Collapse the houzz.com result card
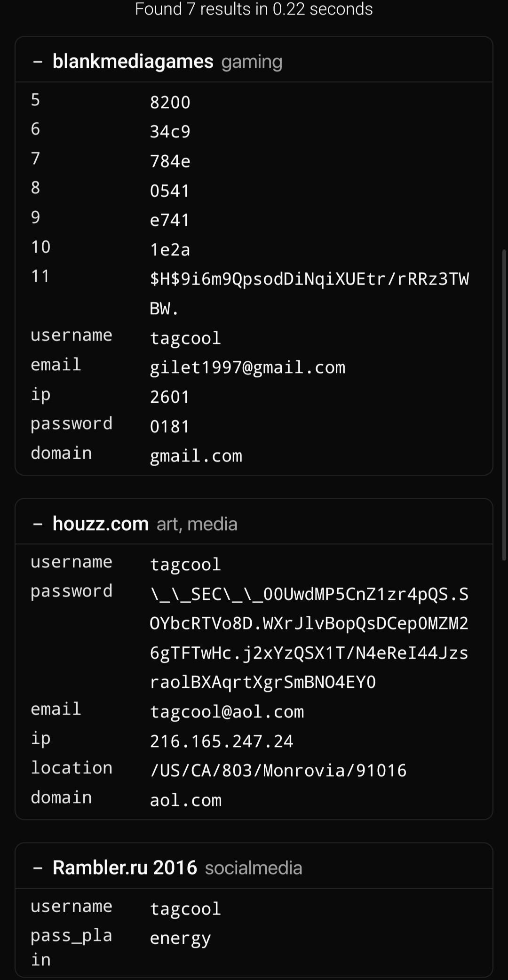The width and height of the screenshot is (508, 980). click(x=38, y=524)
